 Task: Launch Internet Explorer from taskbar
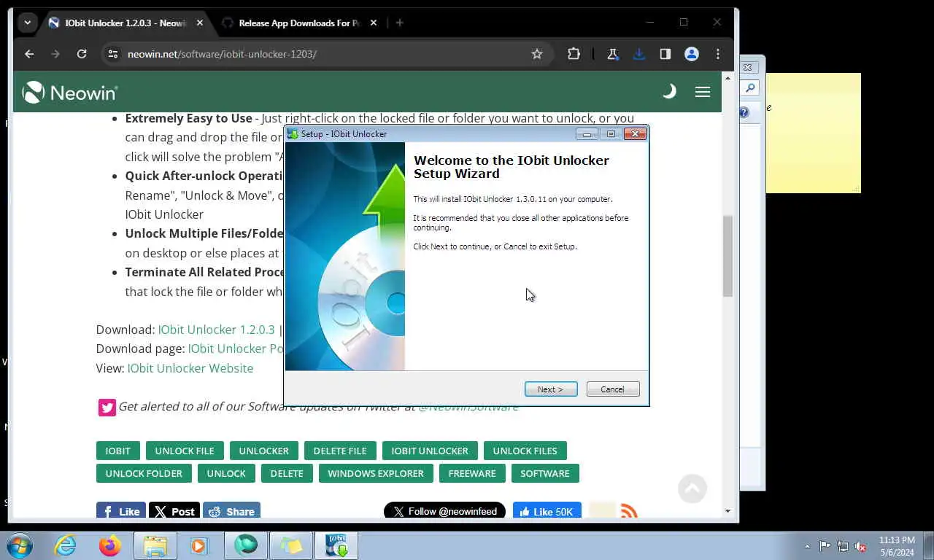tap(65, 545)
